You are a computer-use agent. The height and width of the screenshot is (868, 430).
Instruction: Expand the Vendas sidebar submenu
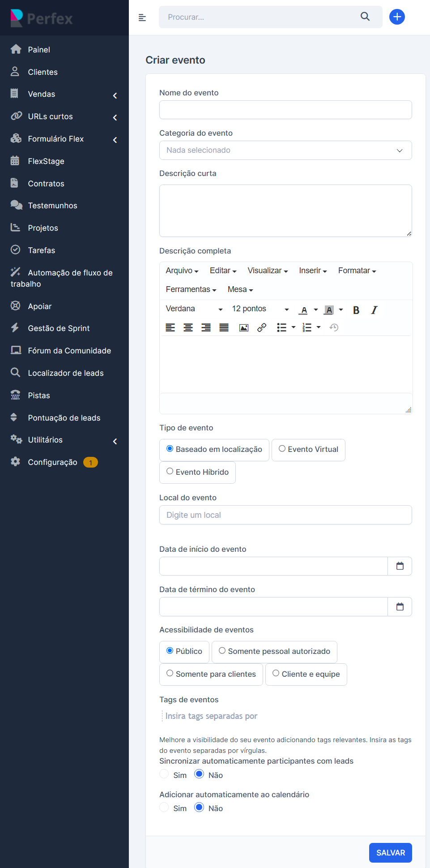(115, 95)
